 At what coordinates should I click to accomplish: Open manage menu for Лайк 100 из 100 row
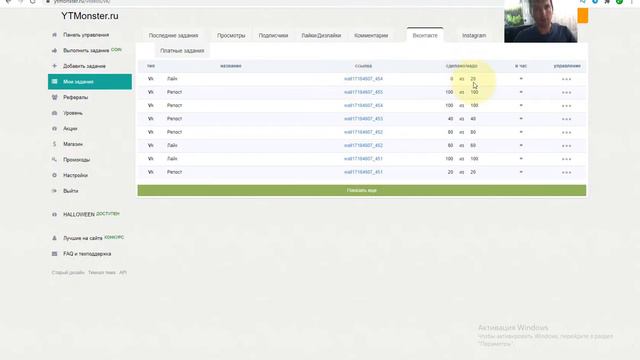[566, 159]
